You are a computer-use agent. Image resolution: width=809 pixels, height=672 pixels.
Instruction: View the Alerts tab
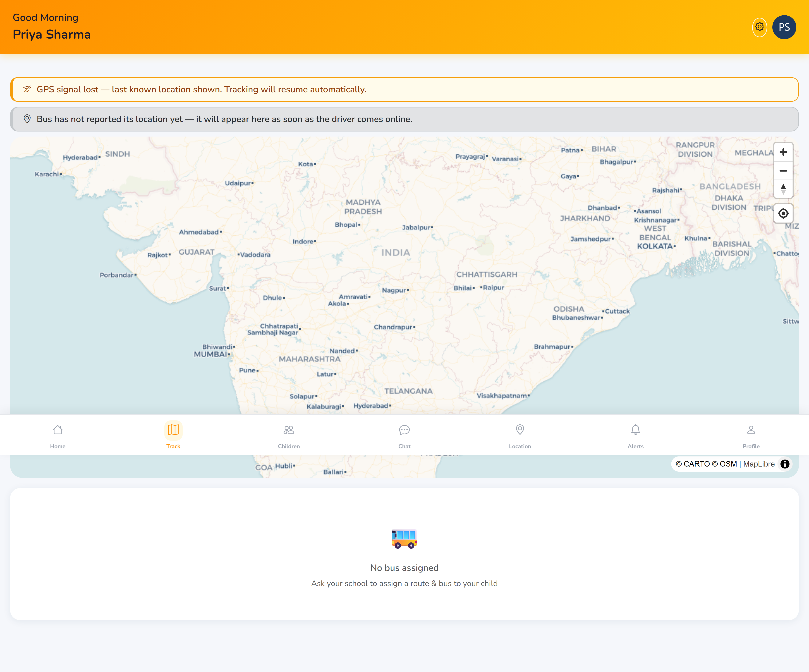click(635, 436)
